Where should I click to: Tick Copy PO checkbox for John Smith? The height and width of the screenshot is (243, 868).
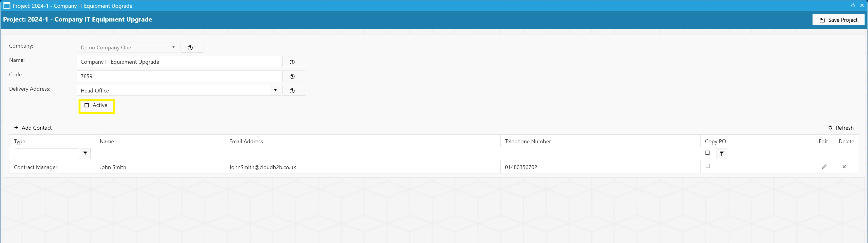(x=708, y=166)
